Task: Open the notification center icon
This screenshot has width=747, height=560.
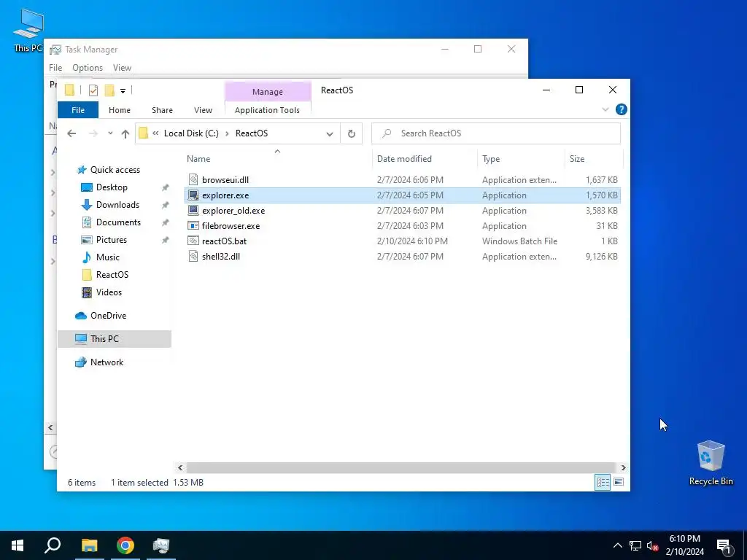Action: (x=724, y=547)
